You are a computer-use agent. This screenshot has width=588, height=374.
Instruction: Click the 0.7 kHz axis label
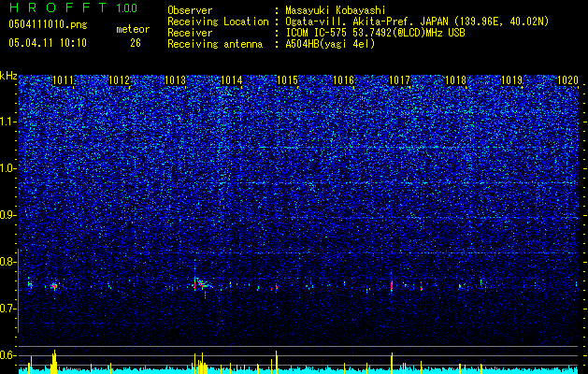7,309
